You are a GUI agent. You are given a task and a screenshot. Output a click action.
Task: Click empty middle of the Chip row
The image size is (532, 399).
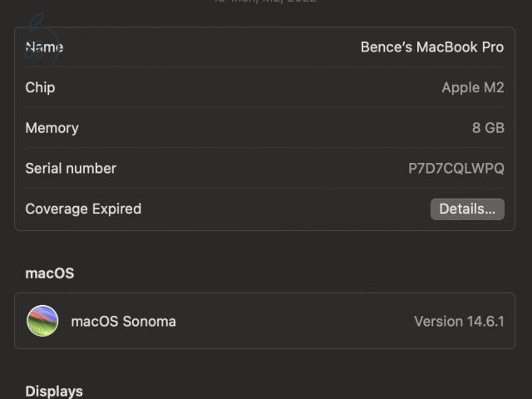click(249, 87)
